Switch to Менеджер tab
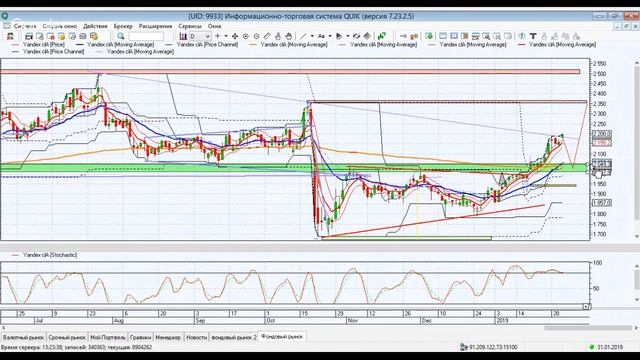The image size is (640, 360). [168, 337]
